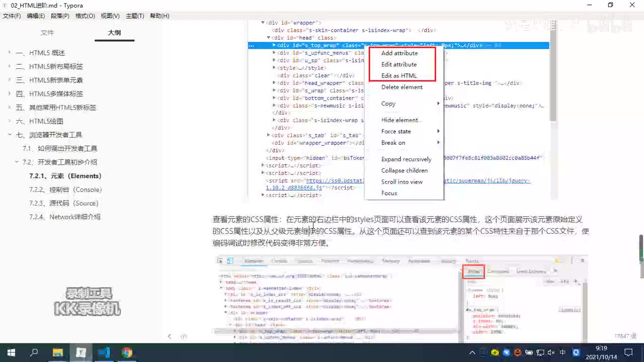Select the 大纲 outline tab
The height and width of the screenshot is (362, 644).
click(114, 33)
